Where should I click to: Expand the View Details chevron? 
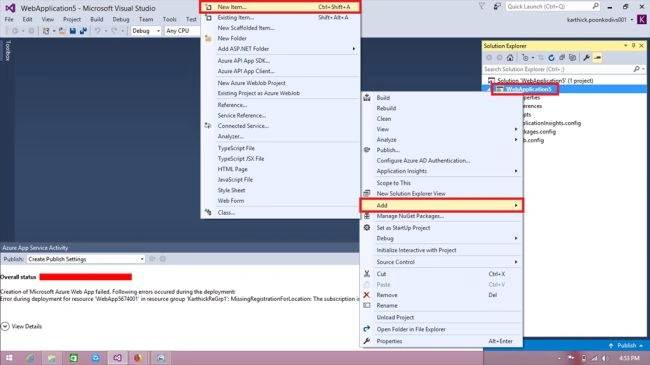pos(5,326)
